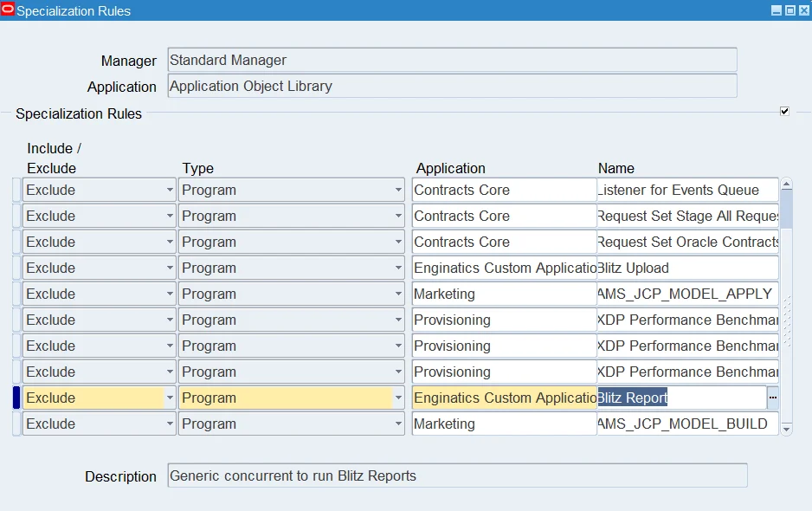Open Include/Exclude dropdown for Blitz Report row

pyautogui.click(x=170, y=398)
